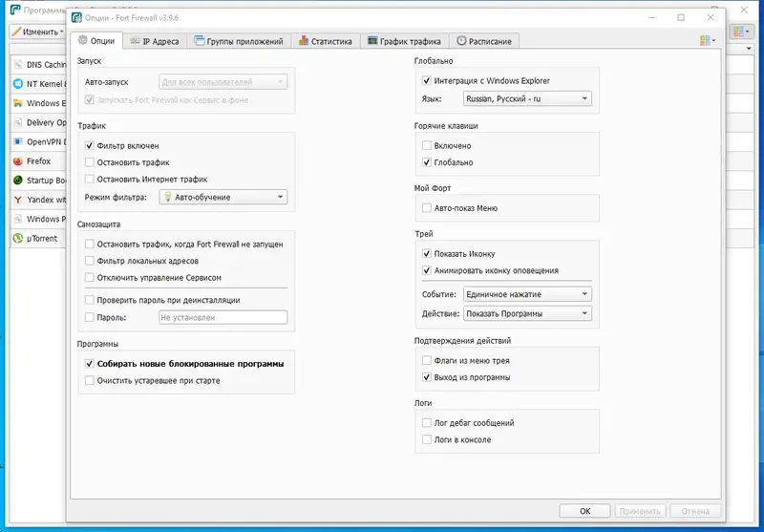764x532 pixels.
Task: Enable the Остановить трафик checkbox
Action: pos(89,162)
